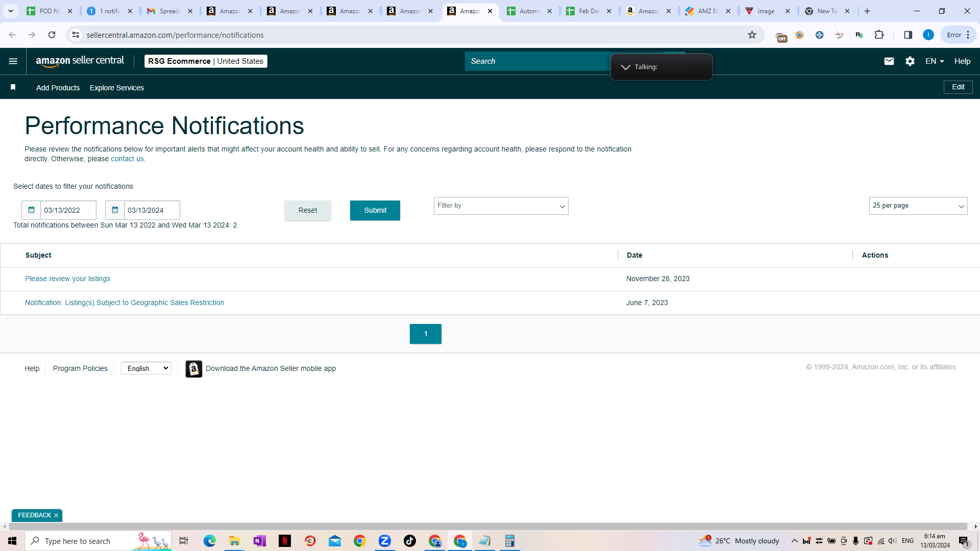
Task: Open the hamburger navigation menu
Action: click(13, 61)
